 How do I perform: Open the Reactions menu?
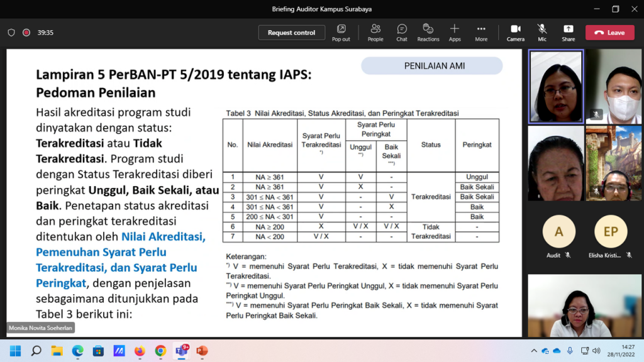coord(428,33)
